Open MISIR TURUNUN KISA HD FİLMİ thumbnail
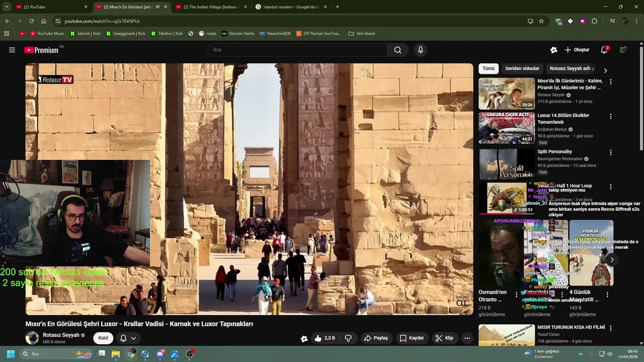Image resolution: width=644 pixels, height=362 pixels. point(507,335)
